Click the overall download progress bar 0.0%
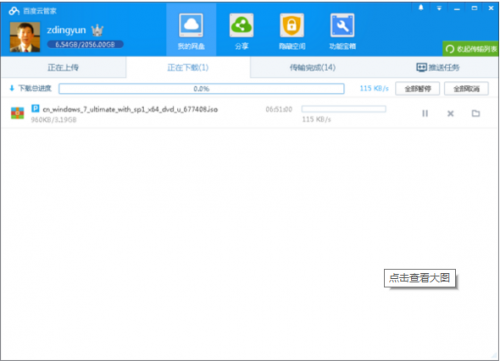The height and width of the screenshot is (361, 500). click(x=201, y=89)
